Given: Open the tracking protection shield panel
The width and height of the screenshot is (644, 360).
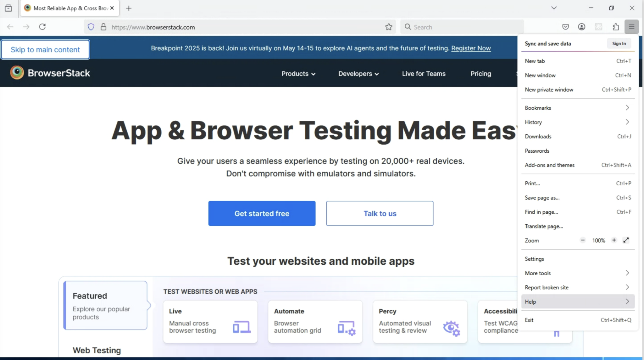Looking at the screenshot, I should coord(91,27).
